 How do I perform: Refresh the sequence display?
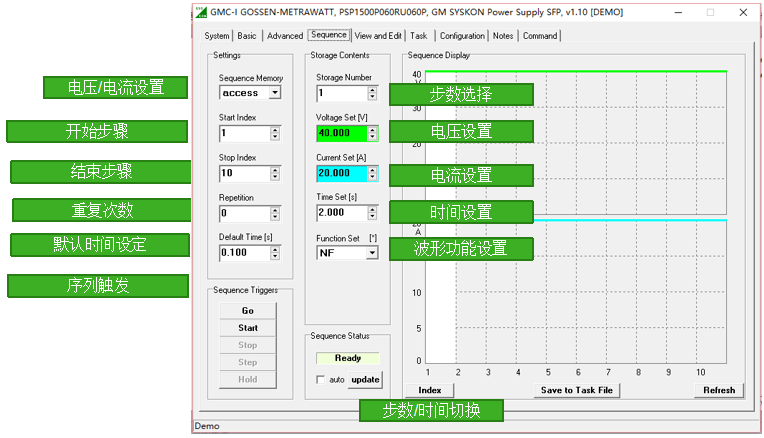click(x=718, y=390)
